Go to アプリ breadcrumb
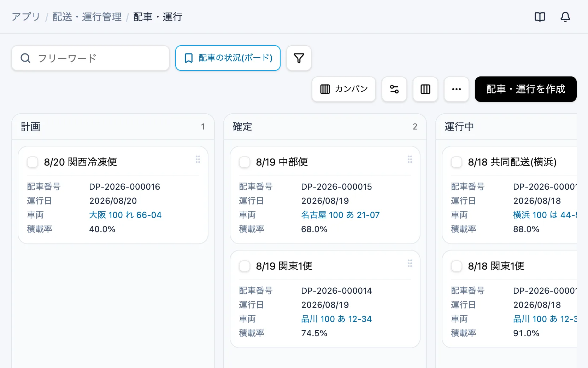 tap(26, 17)
